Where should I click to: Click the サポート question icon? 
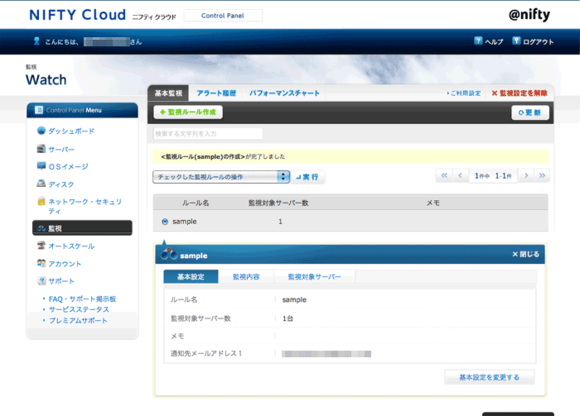pos(41,281)
